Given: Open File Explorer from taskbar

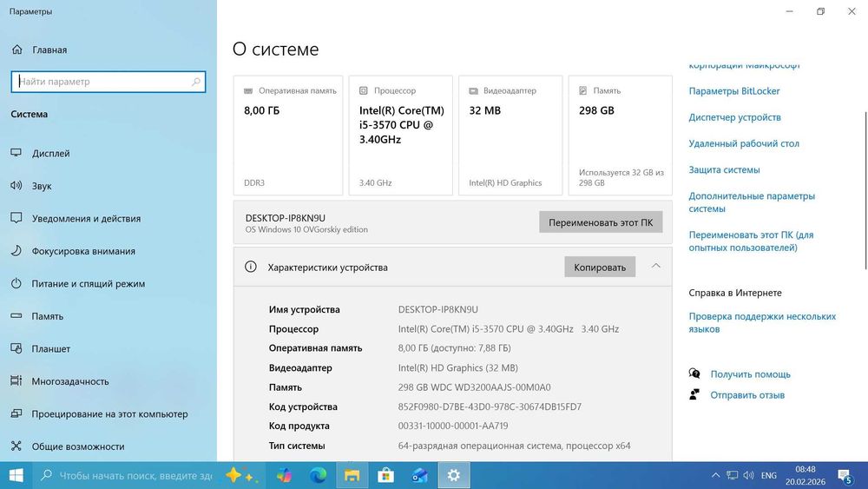Looking at the screenshot, I should 352,475.
